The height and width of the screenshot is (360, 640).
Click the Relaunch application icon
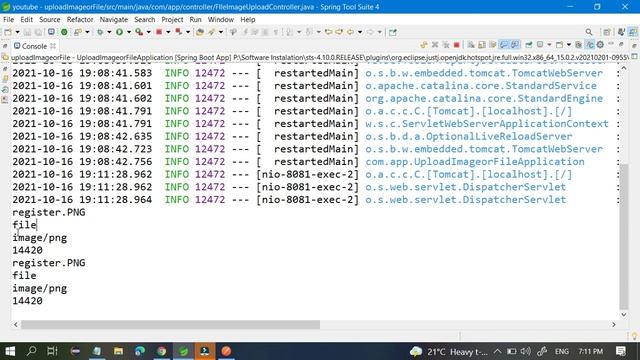pos(179,32)
